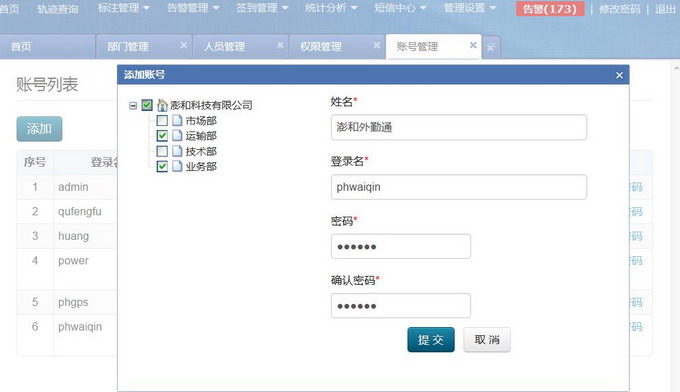Click the 添加 button in account list
This screenshot has width=680, height=392.
pyautogui.click(x=39, y=129)
